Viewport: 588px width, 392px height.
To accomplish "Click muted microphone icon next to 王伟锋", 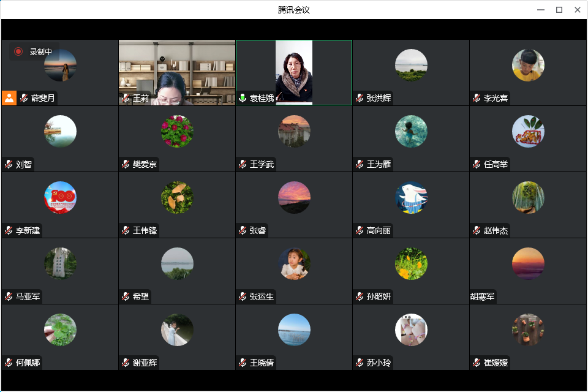I will click(x=126, y=230).
